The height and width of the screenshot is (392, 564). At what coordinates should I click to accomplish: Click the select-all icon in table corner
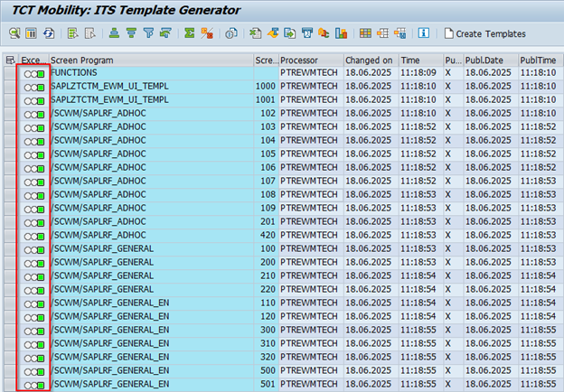pyautogui.click(x=10, y=60)
